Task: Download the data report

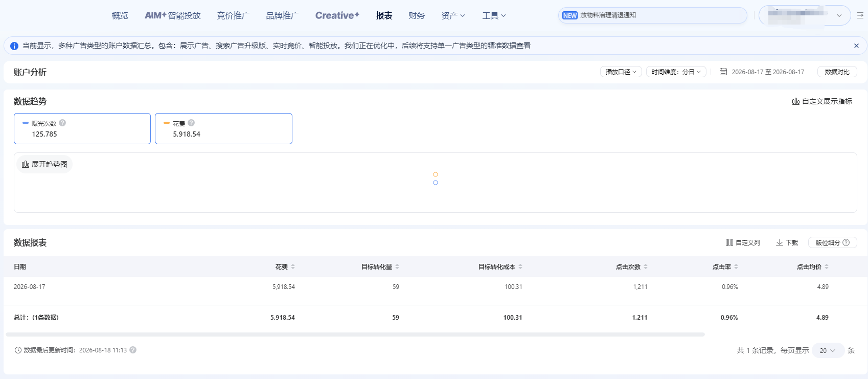Action: (787, 242)
